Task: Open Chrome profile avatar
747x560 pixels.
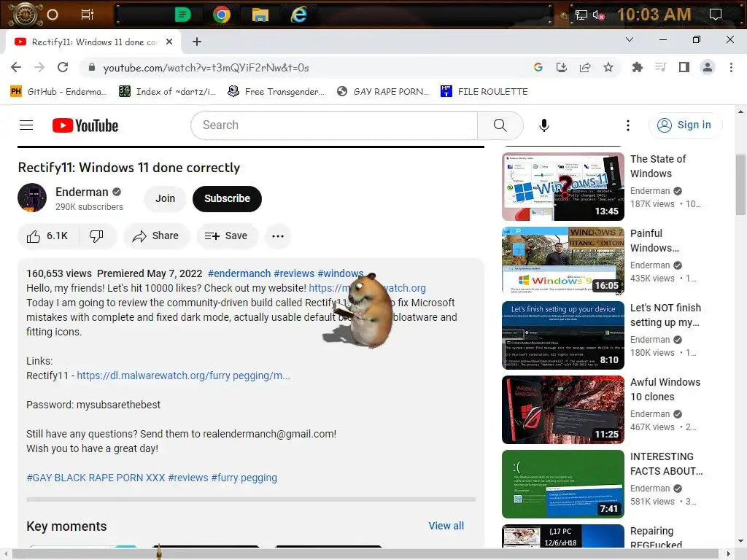Action: (708, 68)
